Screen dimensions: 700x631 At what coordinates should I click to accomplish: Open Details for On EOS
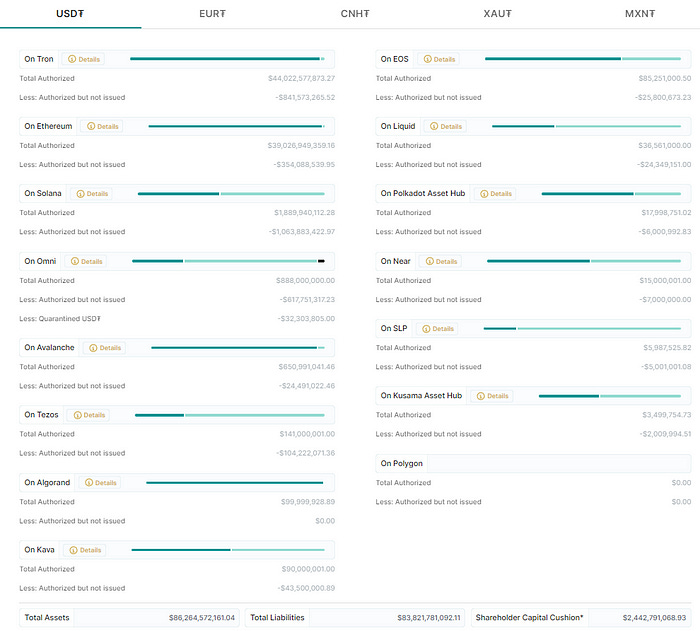click(x=439, y=59)
